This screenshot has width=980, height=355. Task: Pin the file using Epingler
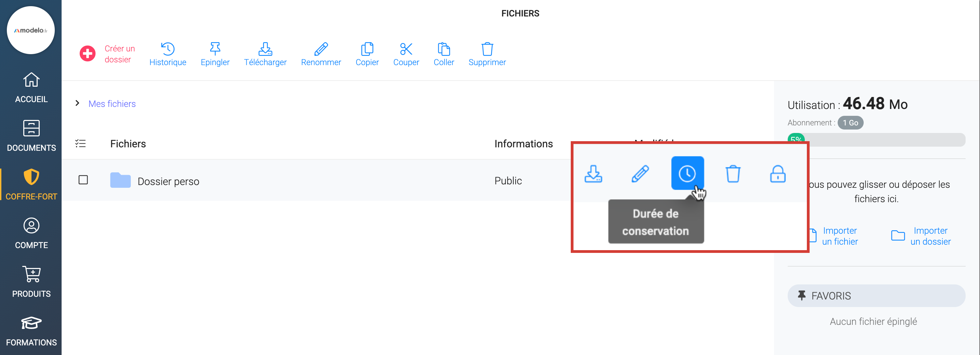pyautogui.click(x=215, y=54)
